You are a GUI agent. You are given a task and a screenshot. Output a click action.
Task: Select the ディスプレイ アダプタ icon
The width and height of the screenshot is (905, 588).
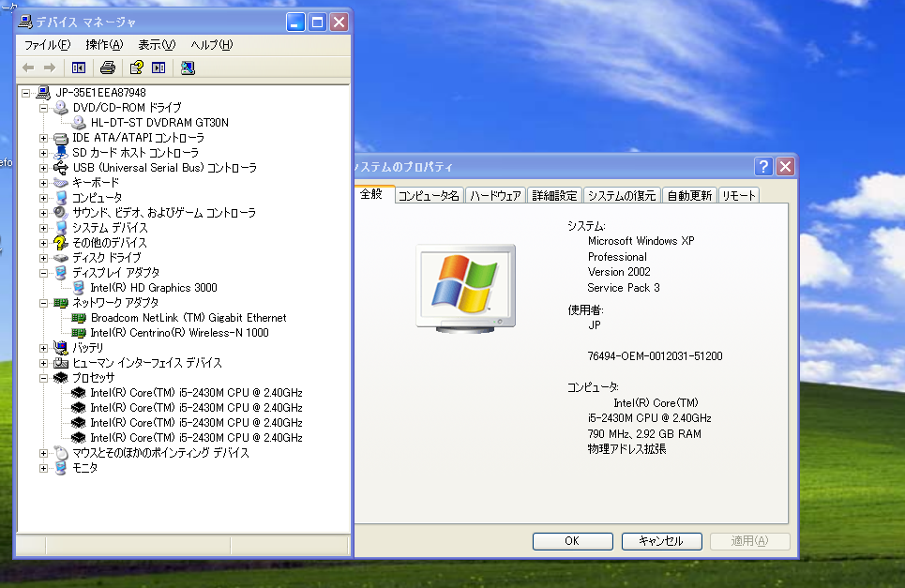click(61, 273)
